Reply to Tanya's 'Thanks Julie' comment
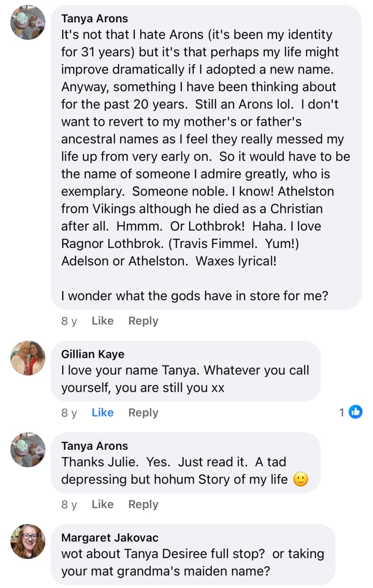Viewport: 373px width, 588px height. (143, 504)
